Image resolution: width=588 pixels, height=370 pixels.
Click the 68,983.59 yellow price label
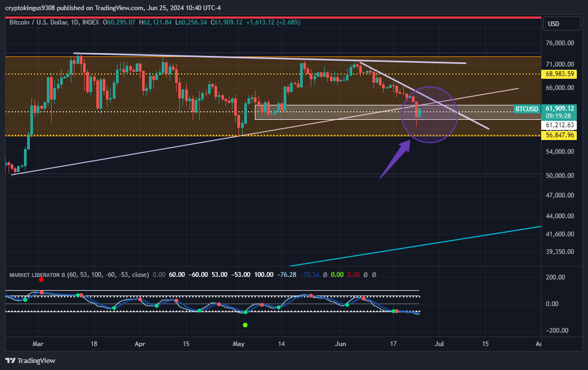point(559,74)
